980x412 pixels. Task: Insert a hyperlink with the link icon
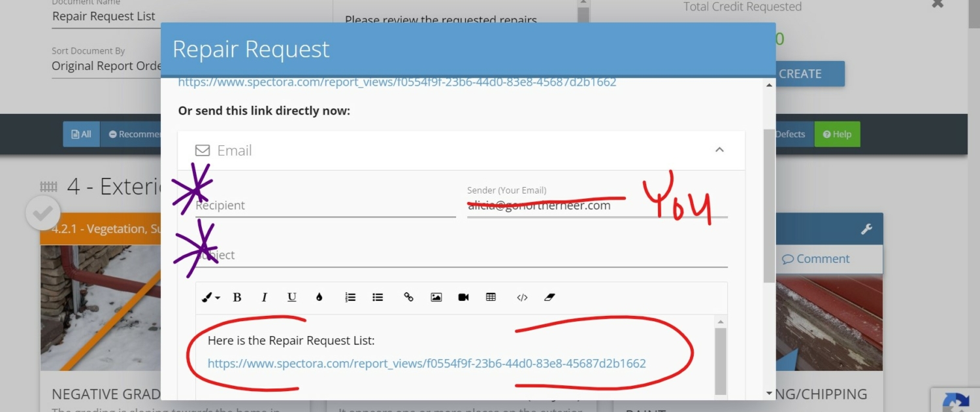click(x=409, y=298)
